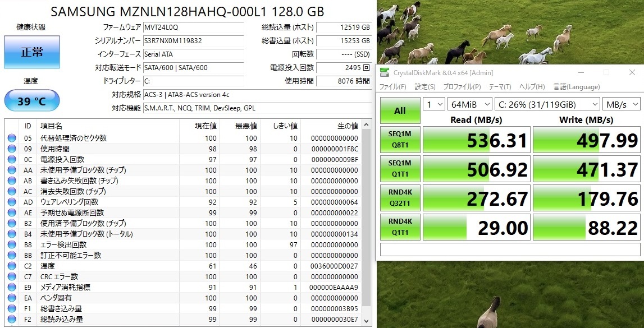Open the ファイル(F) menu

tap(392, 87)
